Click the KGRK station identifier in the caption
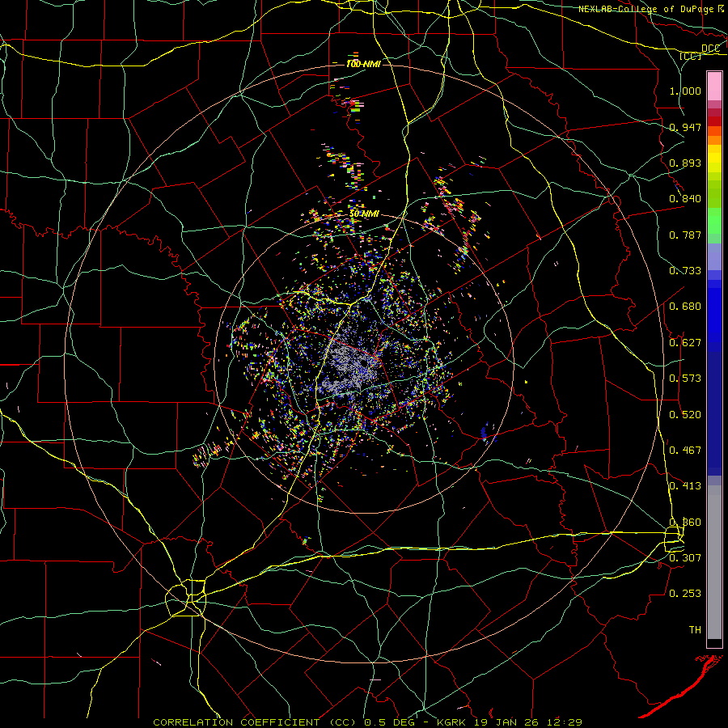 pyautogui.click(x=453, y=722)
